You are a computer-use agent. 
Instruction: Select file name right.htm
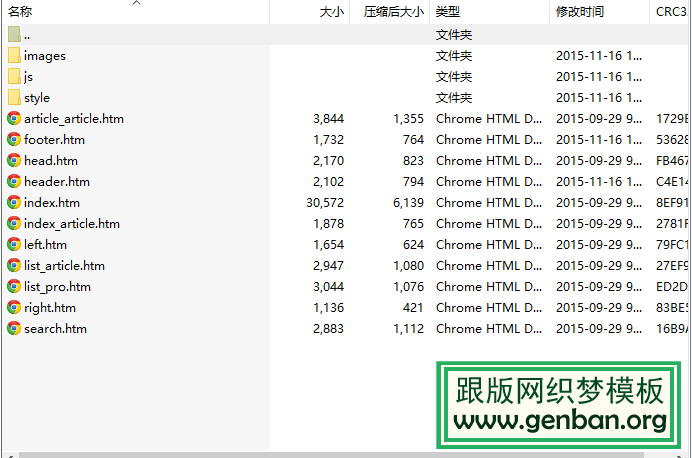pyautogui.click(x=50, y=308)
